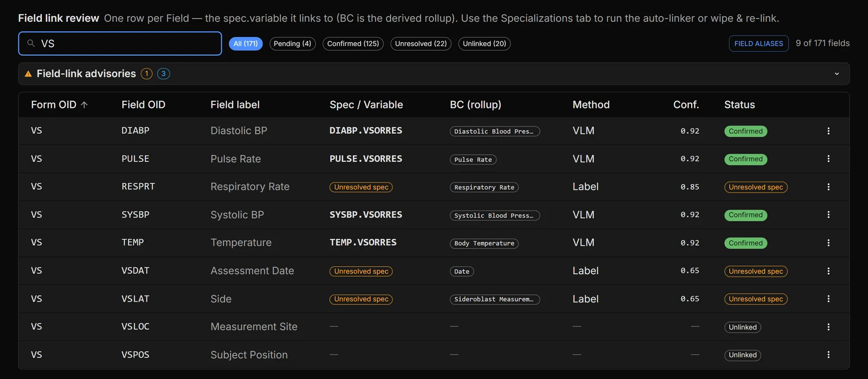The image size is (868, 379).
Task: Click the Date BC chip
Action: tap(462, 271)
